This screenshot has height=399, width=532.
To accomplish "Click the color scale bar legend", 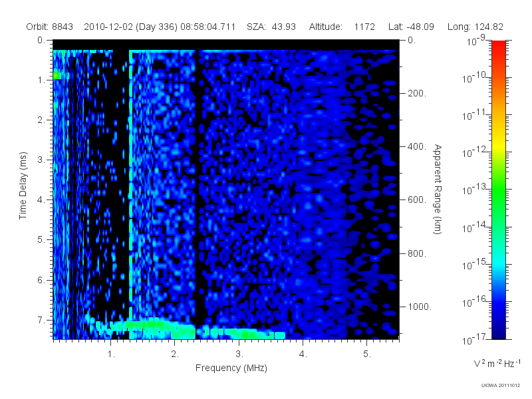I will 499,190.
